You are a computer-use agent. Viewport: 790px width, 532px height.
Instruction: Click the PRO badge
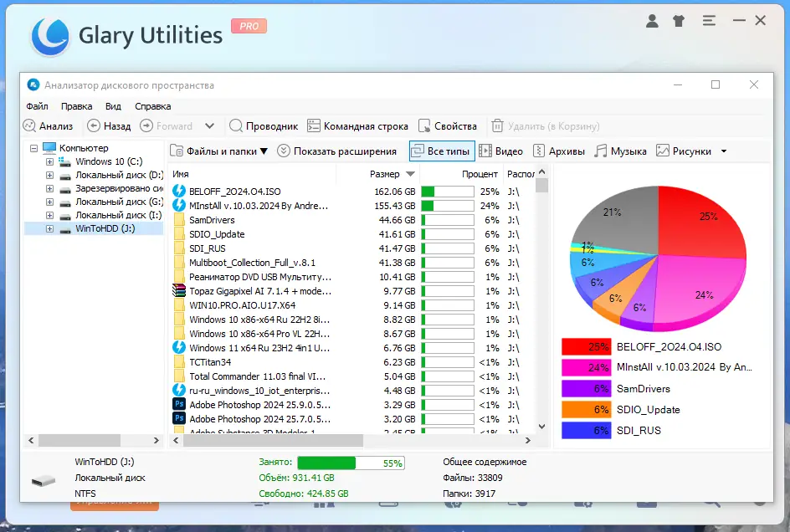coord(249,26)
